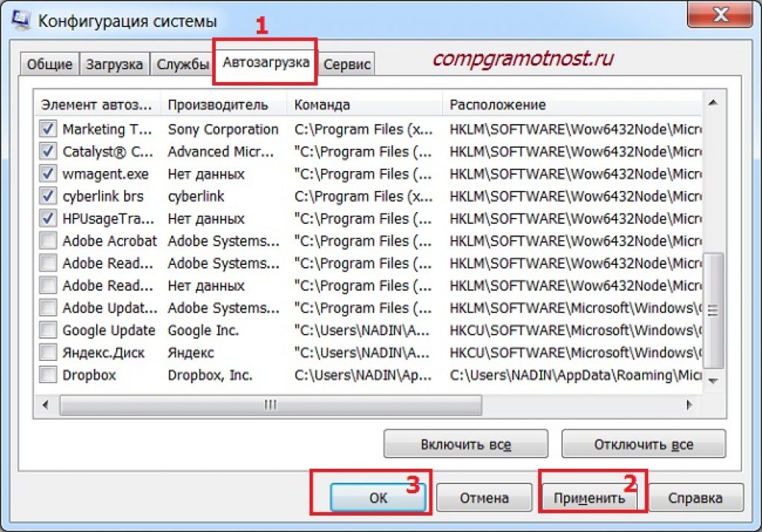The width and height of the screenshot is (762, 532).
Task: Sort by Элемент автоз... column header
Action: (97, 104)
